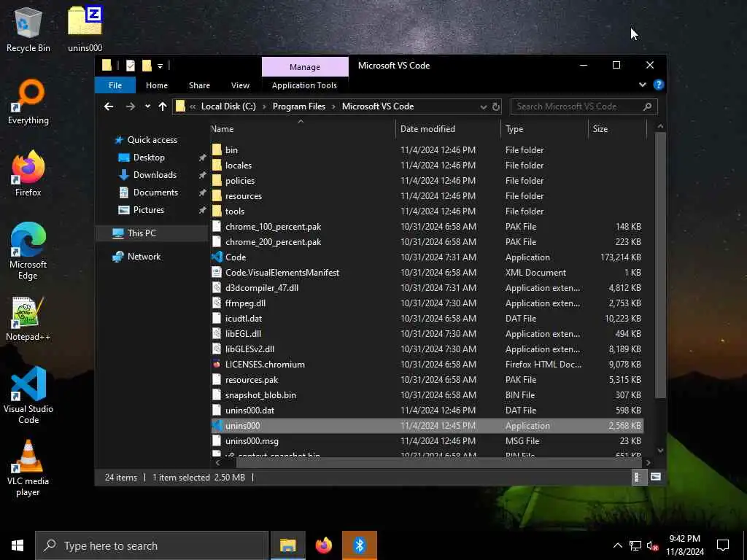Click the Manage contextual tab
This screenshot has height=560, width=747.
pyautogui.click(x=305, y=67)
